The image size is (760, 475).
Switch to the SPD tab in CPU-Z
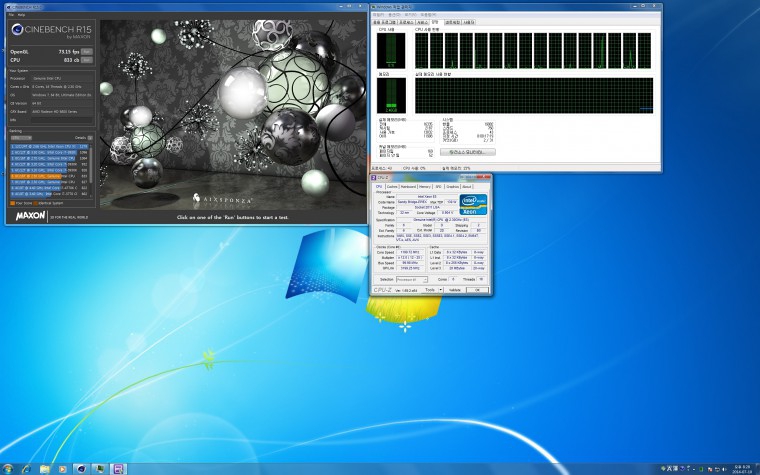[x=438, y=187]
